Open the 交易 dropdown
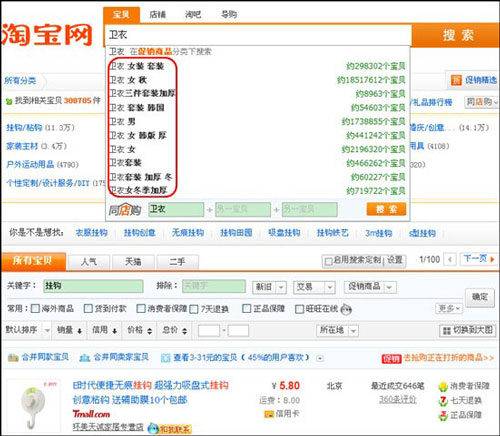 point(314,287)
